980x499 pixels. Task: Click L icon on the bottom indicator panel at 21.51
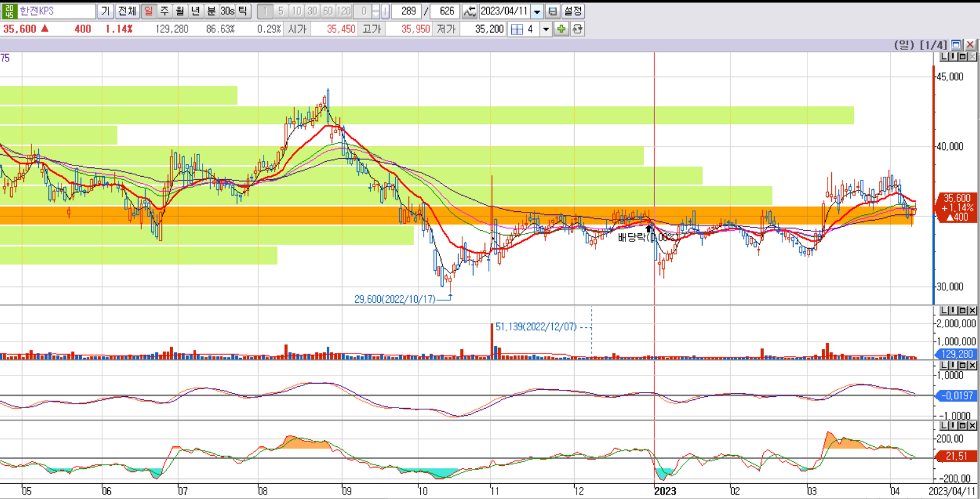pos(944,426)
